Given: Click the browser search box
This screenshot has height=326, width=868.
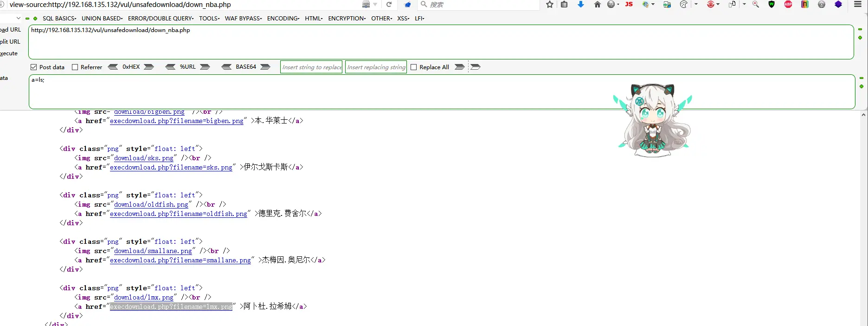Looking at the screenshot, I should pos(478,5).
